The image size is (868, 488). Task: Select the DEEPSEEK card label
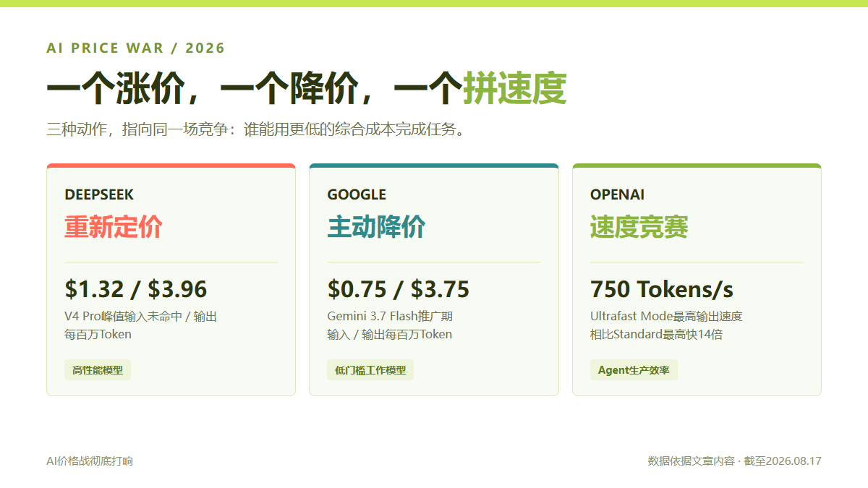(99, 194)
